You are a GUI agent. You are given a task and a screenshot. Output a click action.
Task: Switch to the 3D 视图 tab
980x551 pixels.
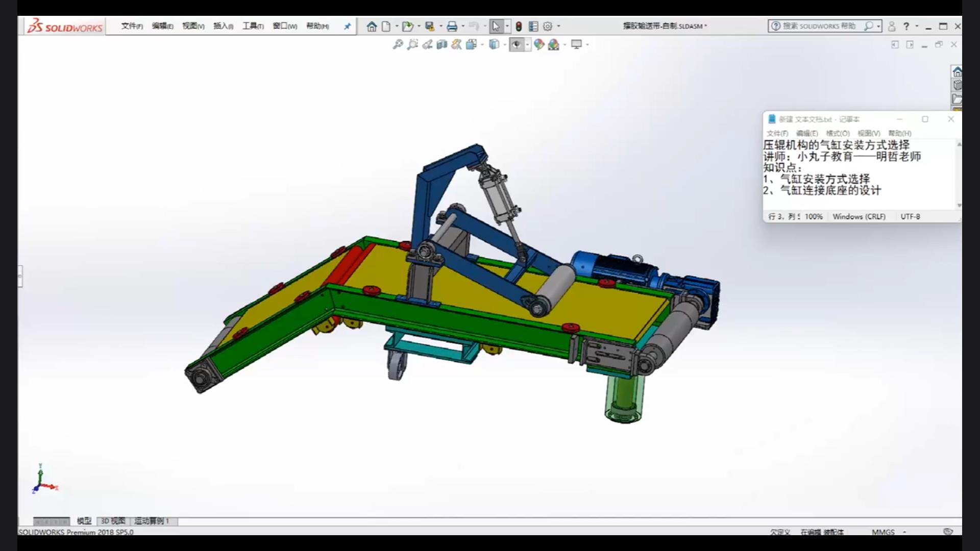[x=113, y=521]
